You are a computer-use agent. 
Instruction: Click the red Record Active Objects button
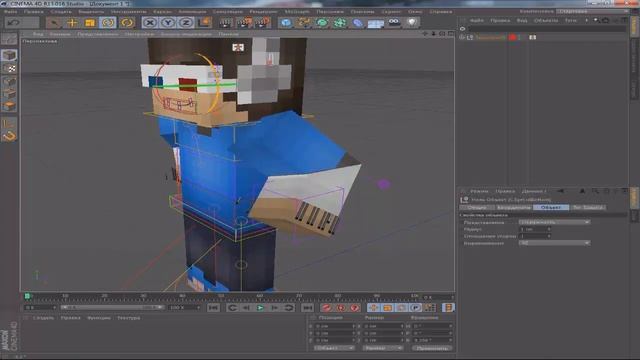click(x=326, y=308)
